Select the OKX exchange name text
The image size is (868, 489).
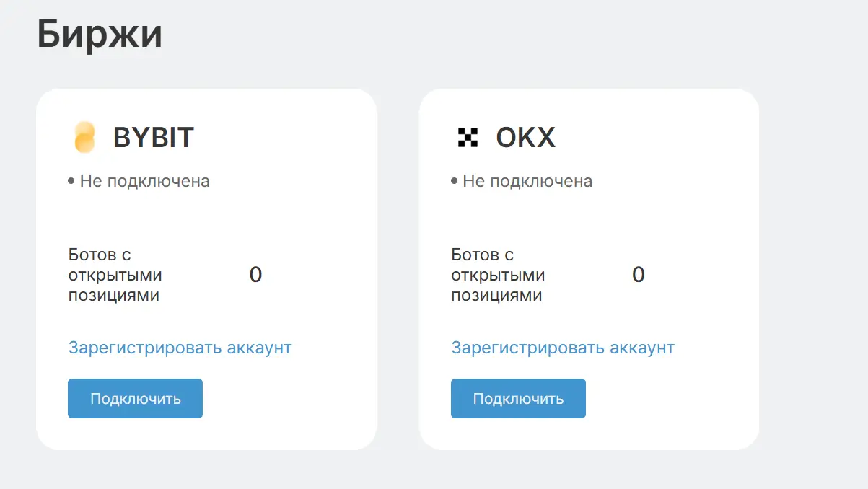click(526, 137)
